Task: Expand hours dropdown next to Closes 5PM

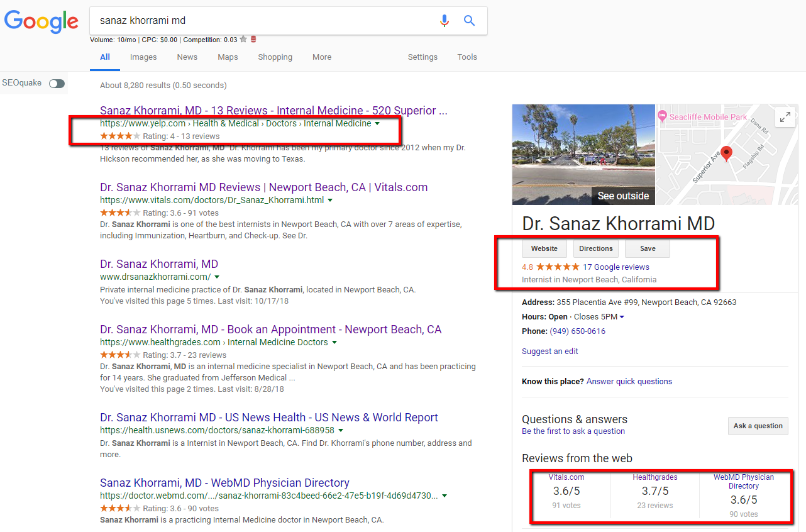Action: tap(622, 317)
